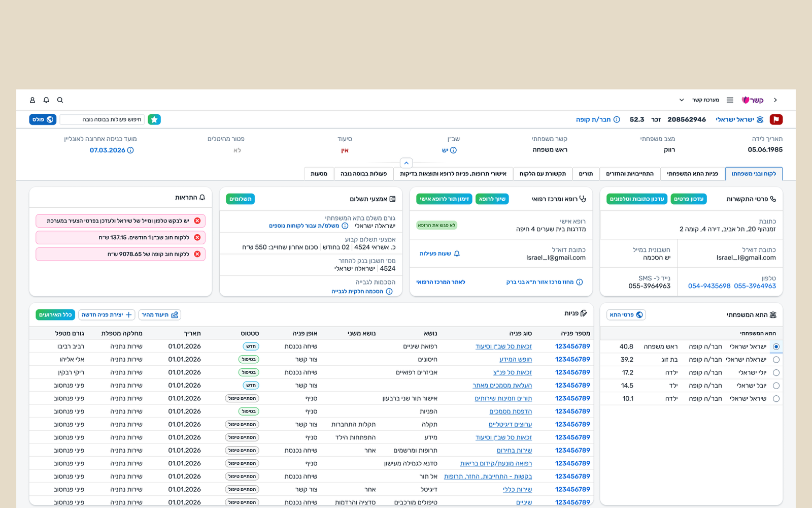Click the search magnifier icon in top bar
The width and height of the screenshot is (812, 508).
pos(60,100)
